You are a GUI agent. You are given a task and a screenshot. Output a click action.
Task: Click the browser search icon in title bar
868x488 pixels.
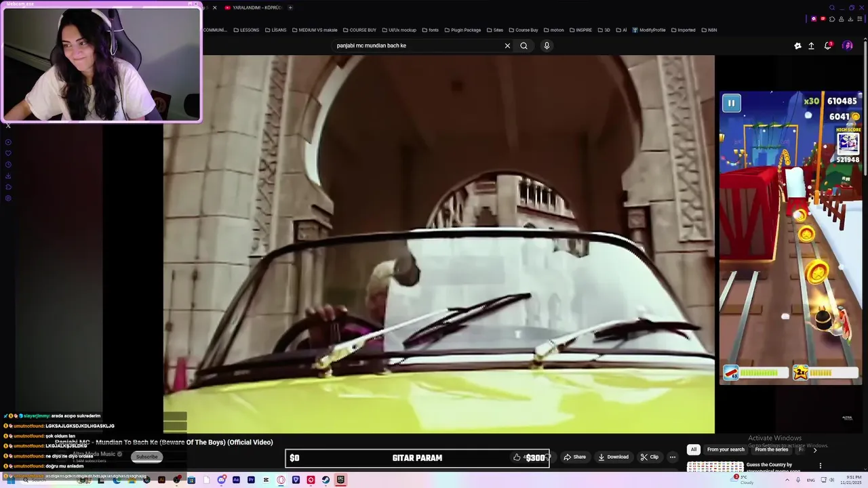click(x=832, y=7)
